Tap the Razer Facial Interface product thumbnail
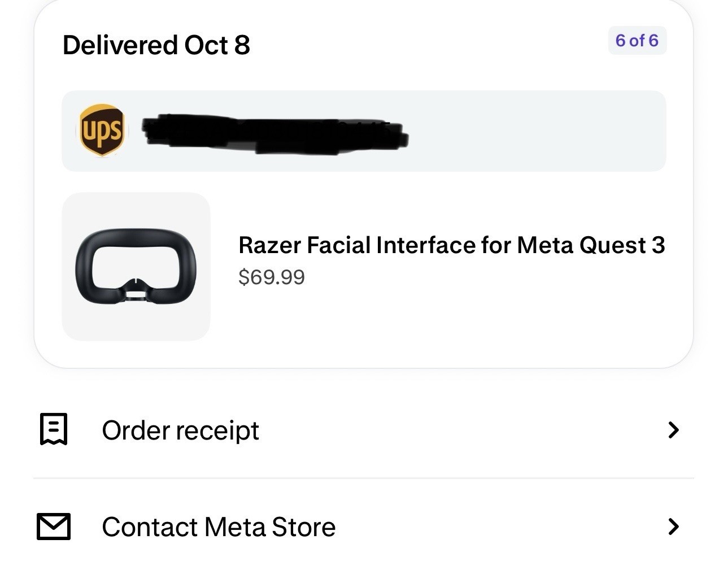 [x=136, y=266]
